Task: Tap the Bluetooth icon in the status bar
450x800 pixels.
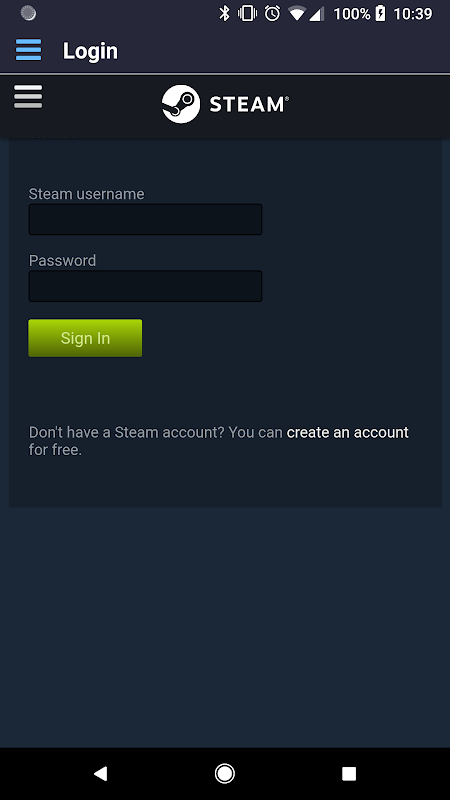Action: [224, 14]
